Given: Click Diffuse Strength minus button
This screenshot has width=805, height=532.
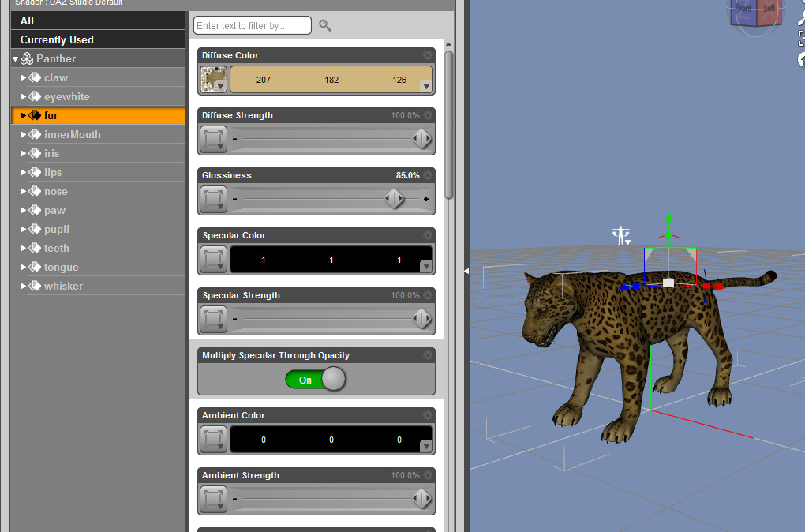Looking at the screenshot, I should [234, 139].
